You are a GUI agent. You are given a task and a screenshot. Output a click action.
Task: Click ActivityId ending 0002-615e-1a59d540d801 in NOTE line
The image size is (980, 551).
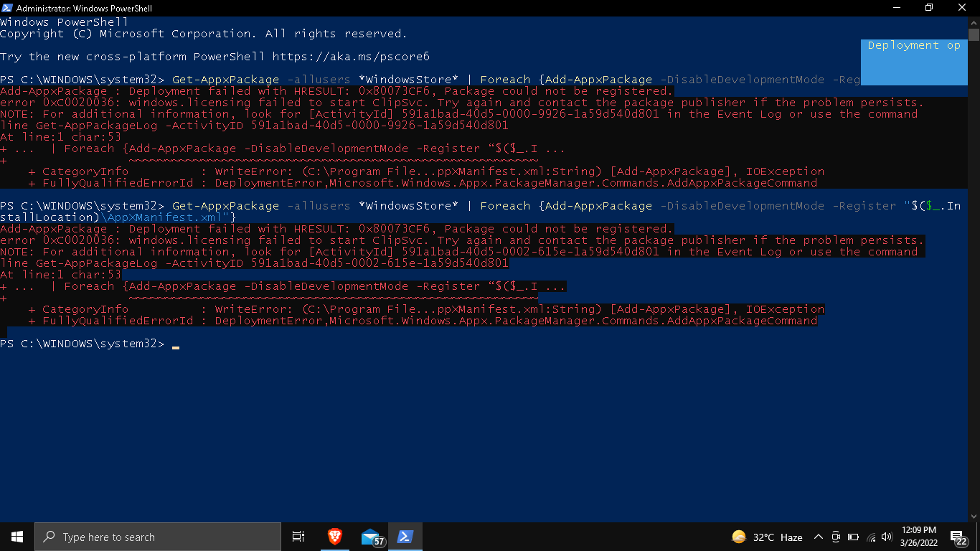pyautogui.click(x=530, y=252)
